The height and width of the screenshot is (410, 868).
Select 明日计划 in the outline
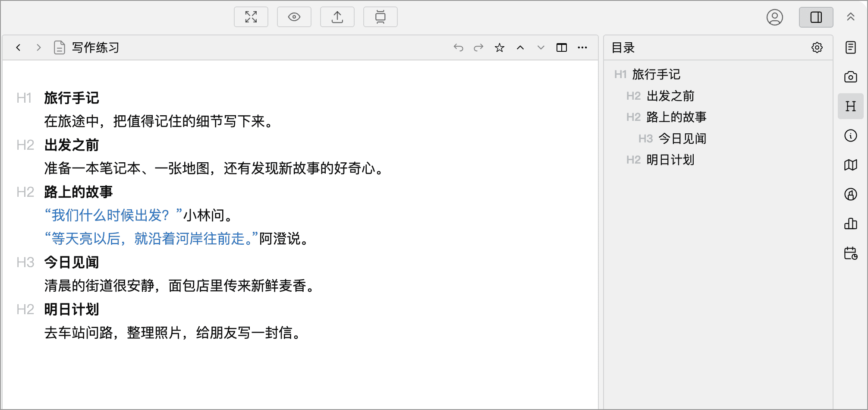(670, 160)
